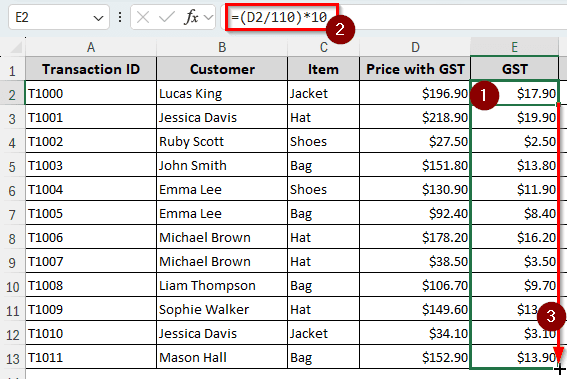Open the Insert Function fx button
Screen dimensions: 567x379
(x=191, y=17)
